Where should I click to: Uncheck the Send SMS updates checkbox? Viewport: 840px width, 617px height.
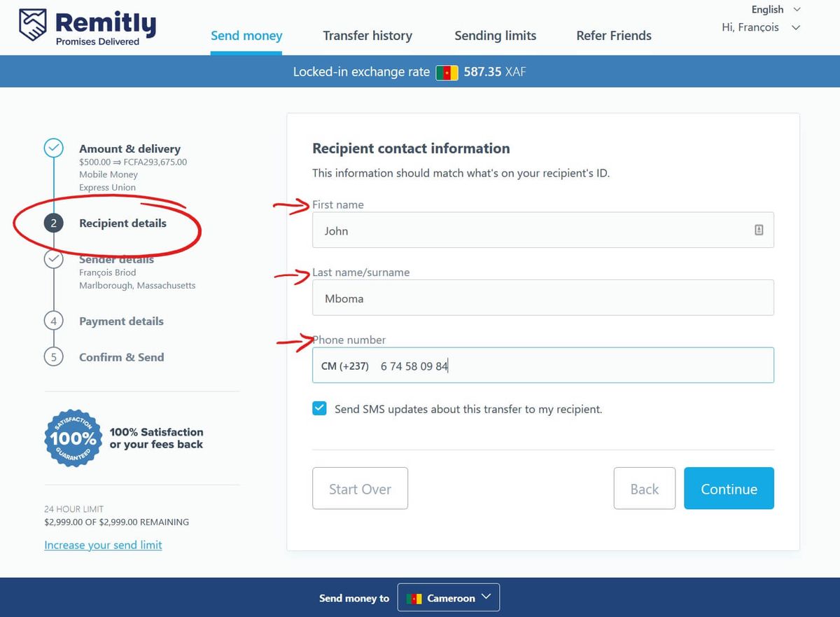[319, 408]
